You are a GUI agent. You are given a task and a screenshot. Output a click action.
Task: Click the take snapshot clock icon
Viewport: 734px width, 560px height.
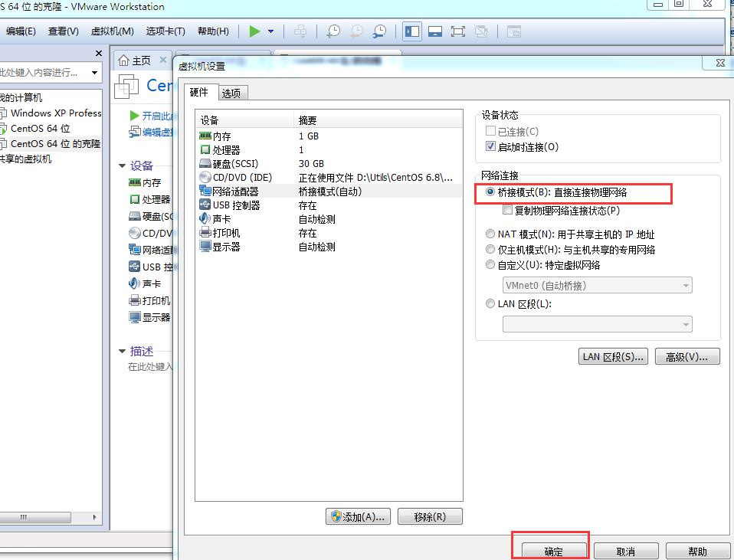pyautogui.click(x=333, y=31)
